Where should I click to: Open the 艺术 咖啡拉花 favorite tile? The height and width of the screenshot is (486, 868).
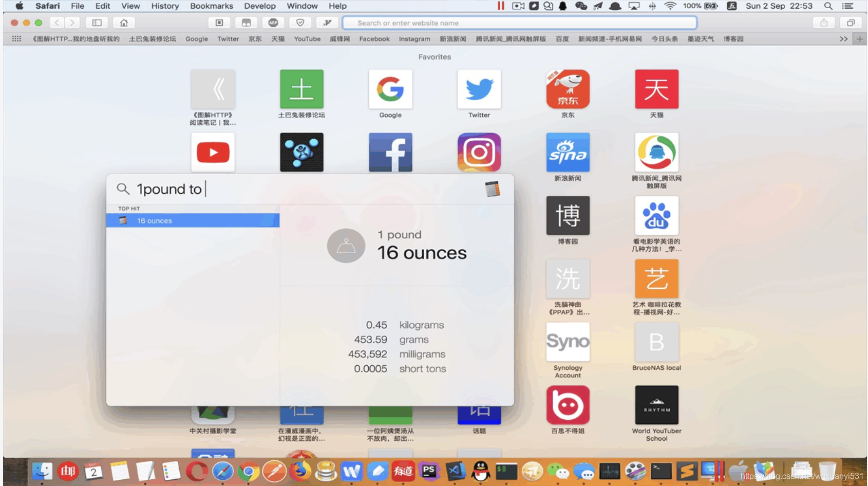pos(657,278)
